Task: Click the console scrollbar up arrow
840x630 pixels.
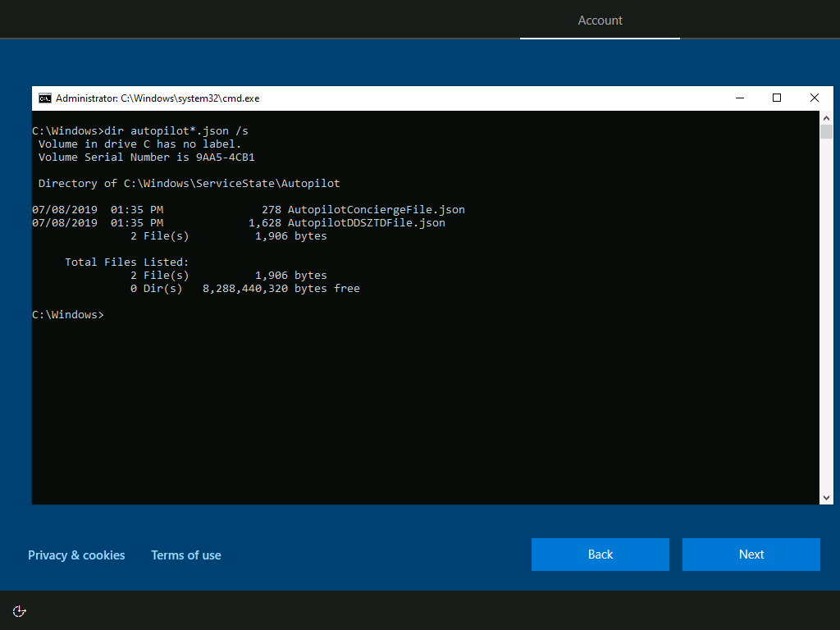Action: pos(826,117)
